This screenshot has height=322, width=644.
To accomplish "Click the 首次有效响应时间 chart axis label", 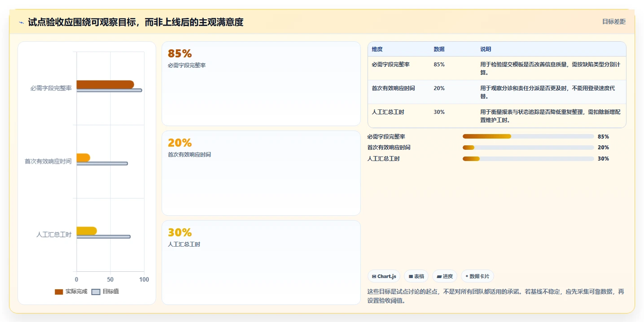I will [48, 161].
